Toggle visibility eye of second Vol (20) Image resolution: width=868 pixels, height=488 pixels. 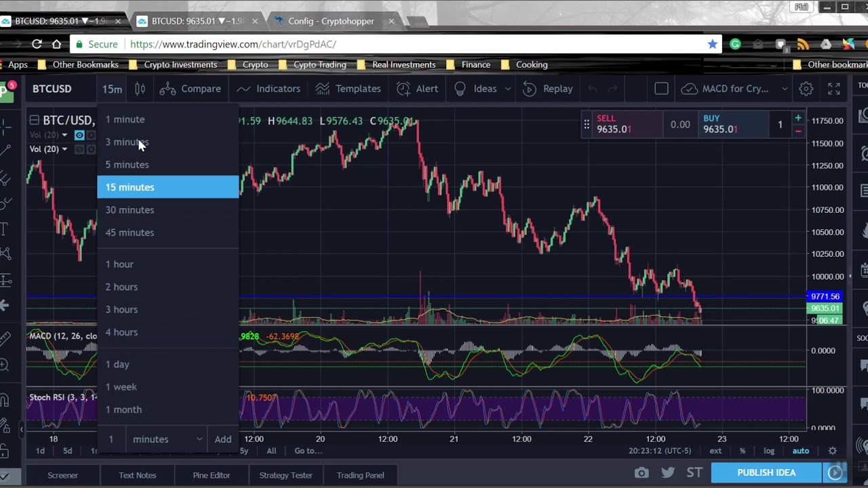pos(79,149)
